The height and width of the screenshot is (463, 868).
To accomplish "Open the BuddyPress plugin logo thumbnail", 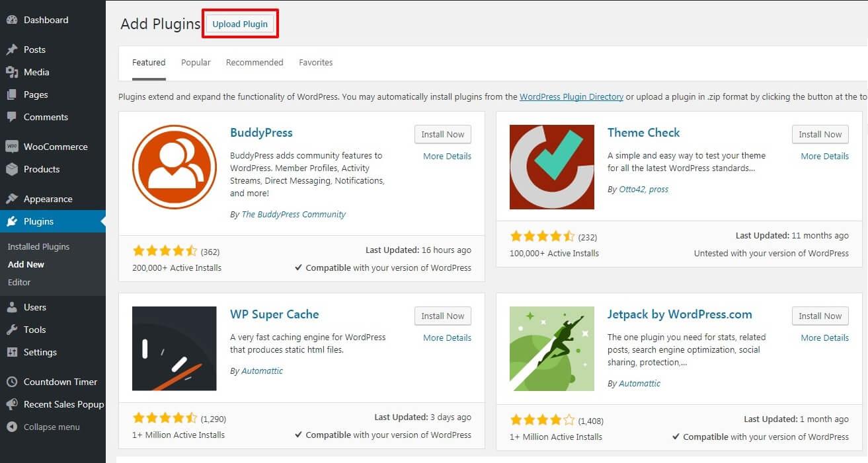I will (x=175, y=167).
